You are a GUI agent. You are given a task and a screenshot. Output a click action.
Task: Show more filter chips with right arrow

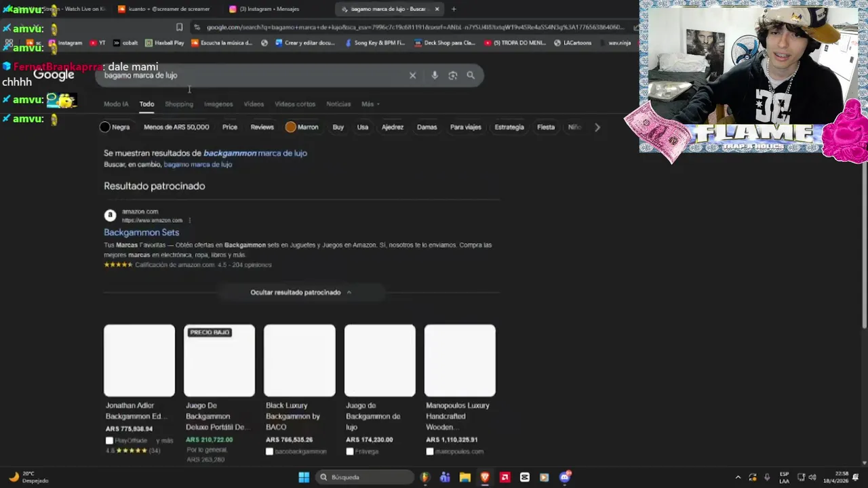597,127
